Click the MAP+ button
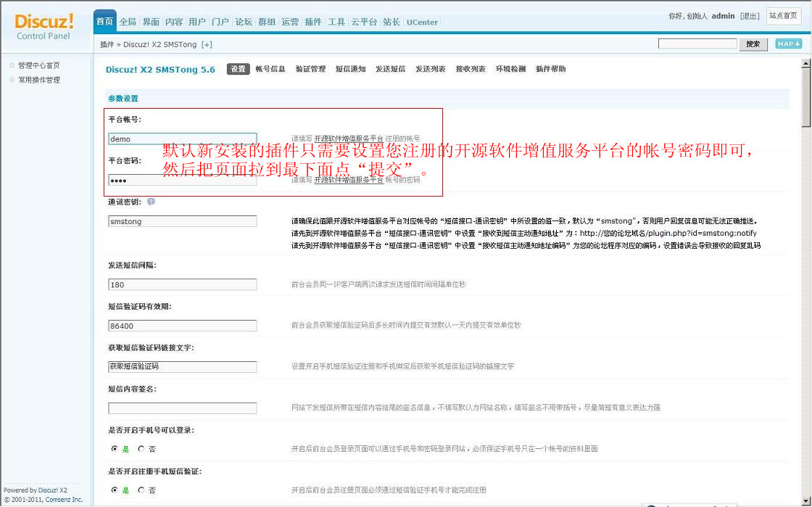 (x=788, y=44)
